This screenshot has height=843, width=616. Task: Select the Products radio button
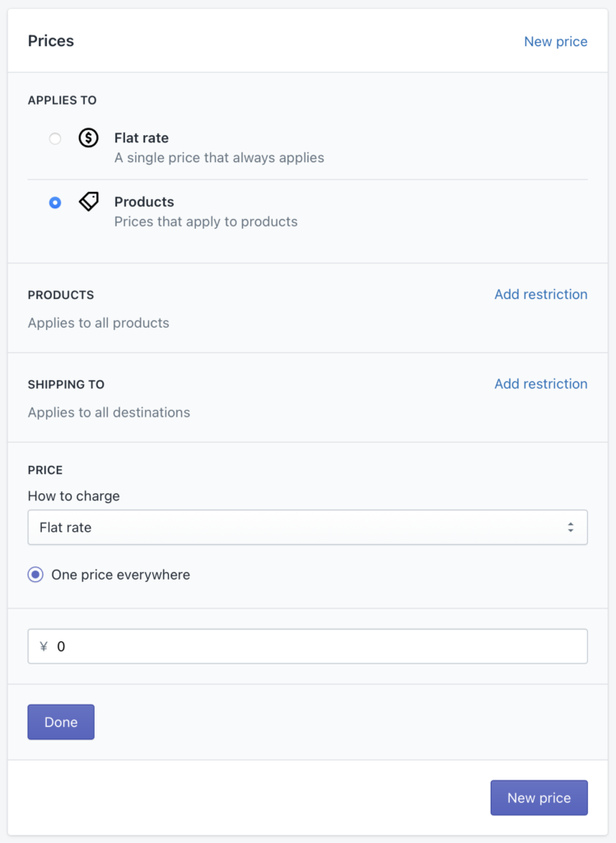tap(55, 203)
